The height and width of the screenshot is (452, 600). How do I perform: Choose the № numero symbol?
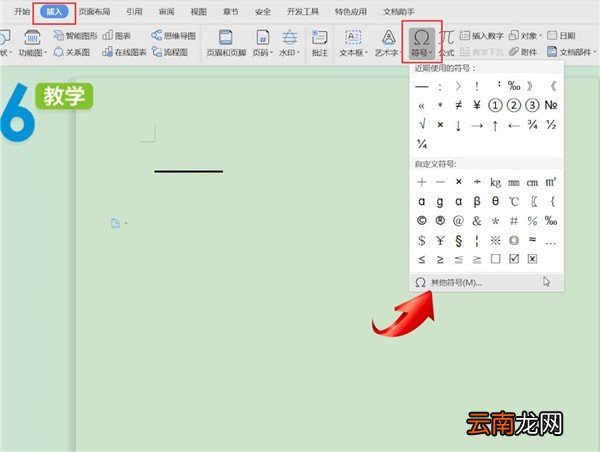[551, 105]
